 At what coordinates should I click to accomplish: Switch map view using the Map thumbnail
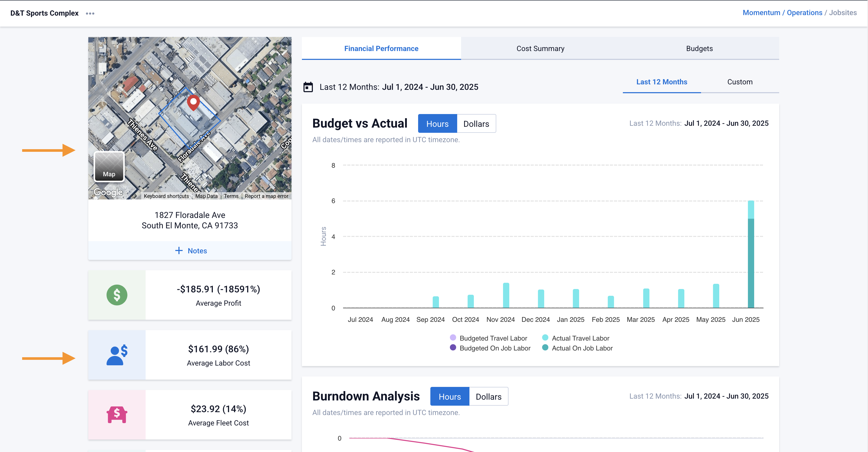point(109,167)
